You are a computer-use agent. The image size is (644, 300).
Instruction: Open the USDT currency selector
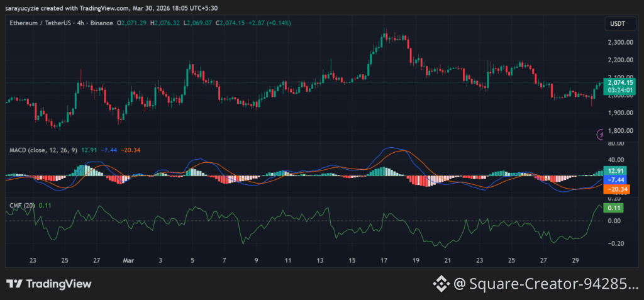click(x=621, y=24)
